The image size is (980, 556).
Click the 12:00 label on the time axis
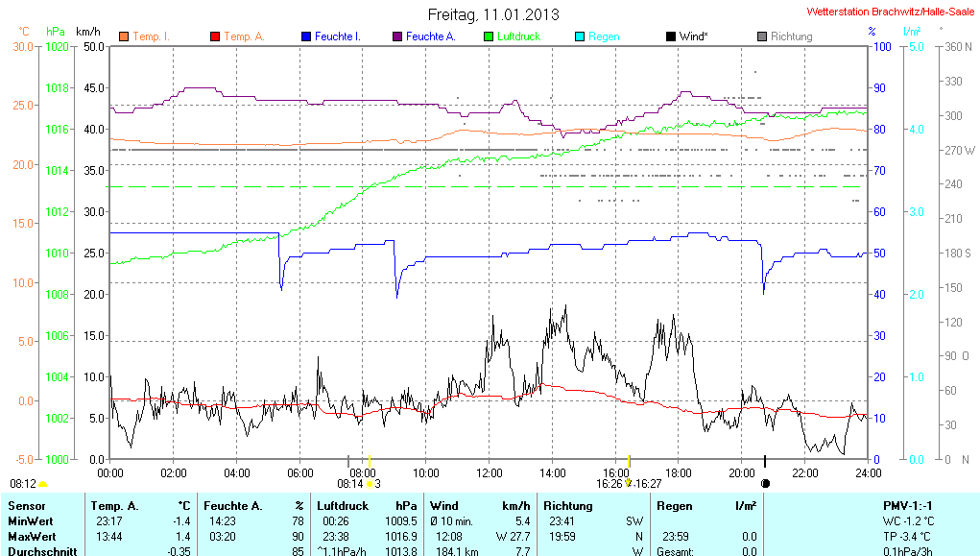click(x=489, y=472)
